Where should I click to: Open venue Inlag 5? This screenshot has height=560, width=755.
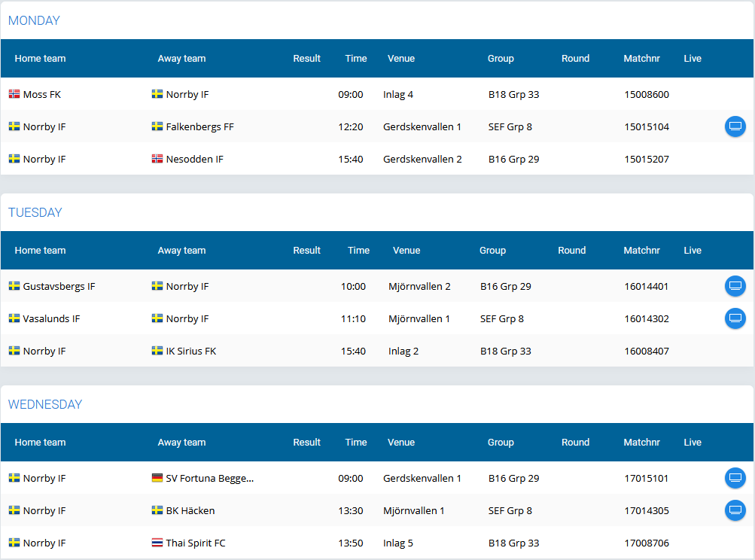[398, 543]
